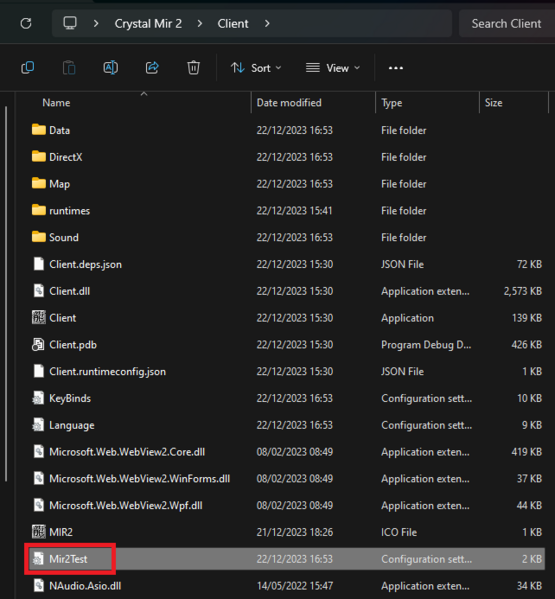The width and height of the screenshot is (555, 599).
Task: Click the Client.deps.json file icon
Action: pyautogui.click(x=39, y=264)
